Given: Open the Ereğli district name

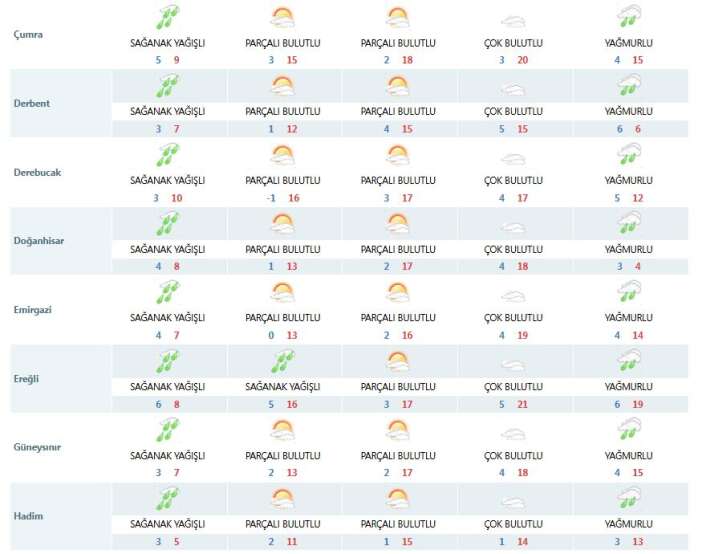Looking at the screenshot, I should tap(27, 378).
